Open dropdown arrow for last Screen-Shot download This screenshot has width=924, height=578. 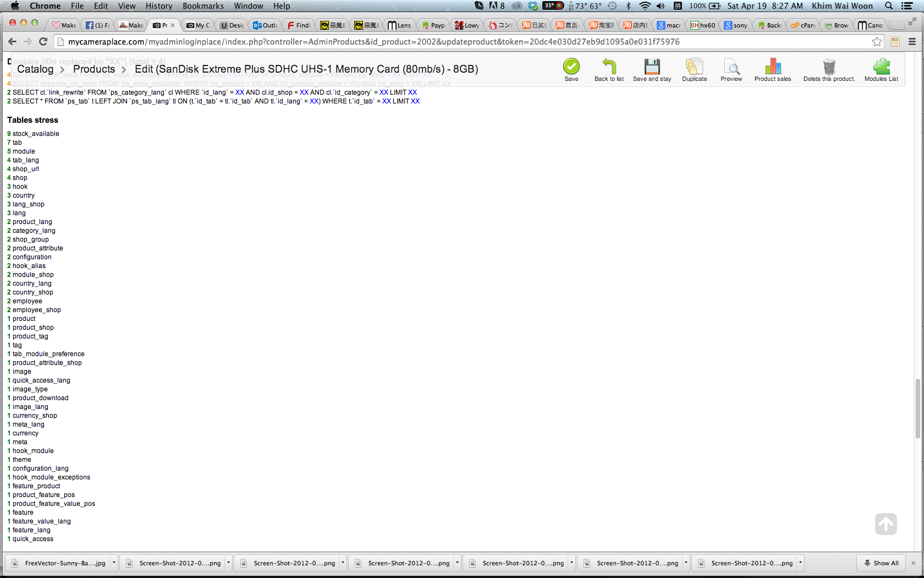[x=800, y=563]
